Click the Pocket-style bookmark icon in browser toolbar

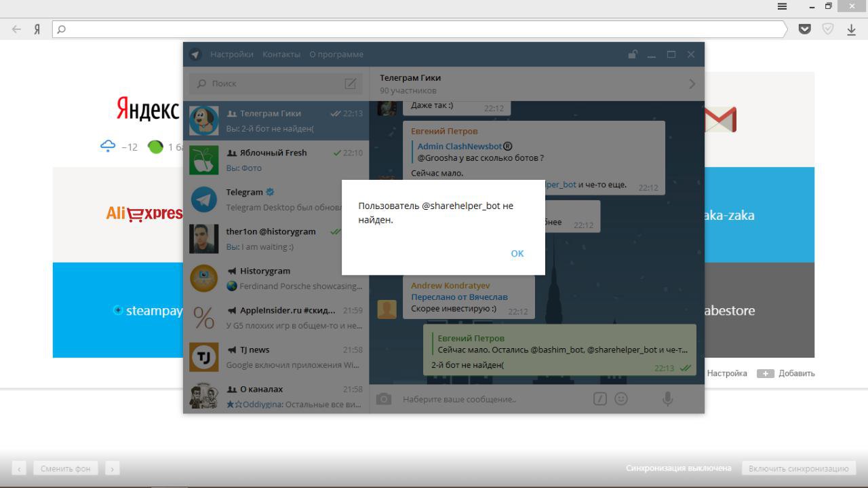tap(805, 29)
